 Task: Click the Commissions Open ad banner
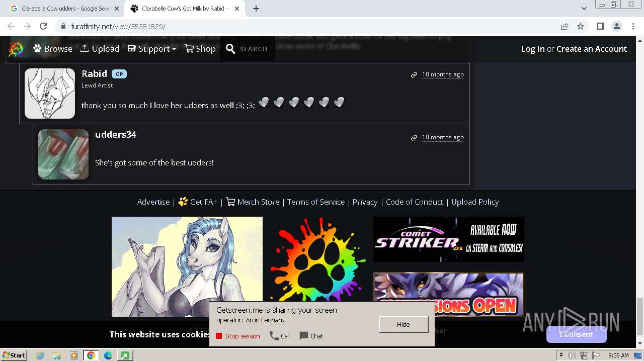[449, 295]
